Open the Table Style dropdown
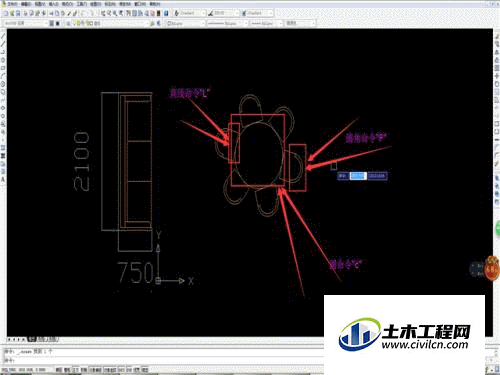 pyautogui.click(x=260, y=13)
